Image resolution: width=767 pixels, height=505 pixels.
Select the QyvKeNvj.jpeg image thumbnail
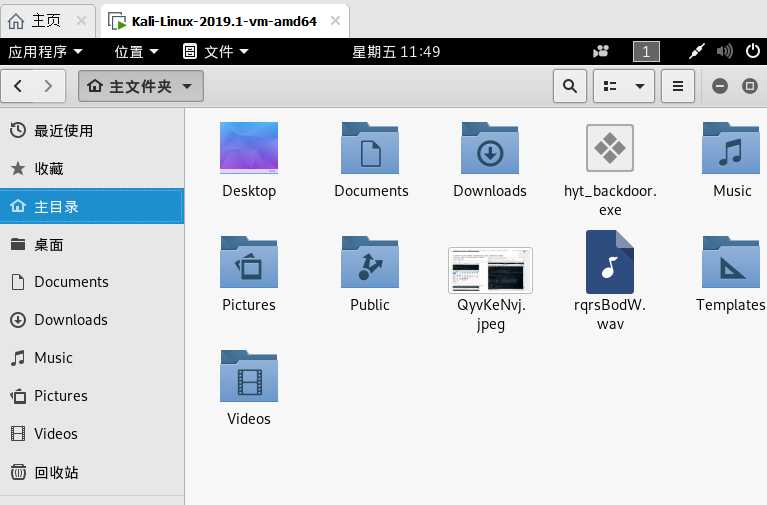pyautogui.click(x=490, y=270)
